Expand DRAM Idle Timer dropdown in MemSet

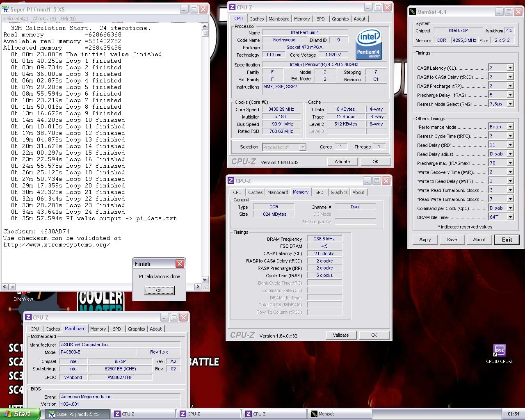click(510, 217)
